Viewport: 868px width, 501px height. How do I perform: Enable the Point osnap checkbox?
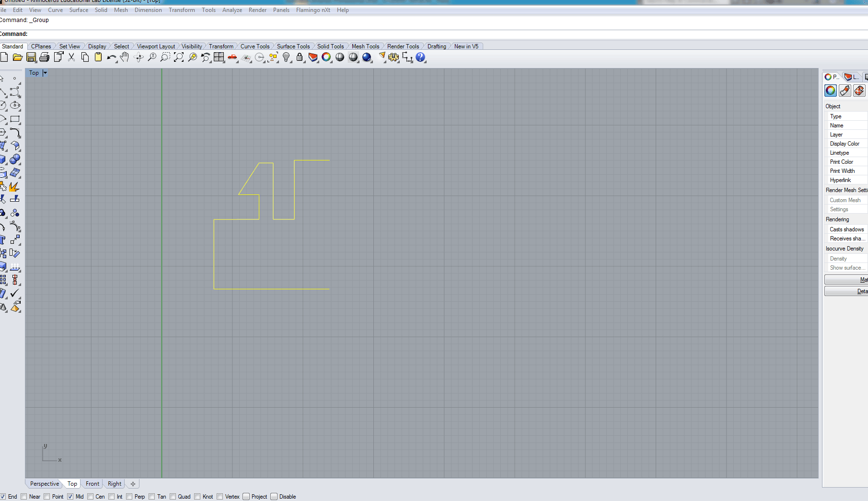47,497
